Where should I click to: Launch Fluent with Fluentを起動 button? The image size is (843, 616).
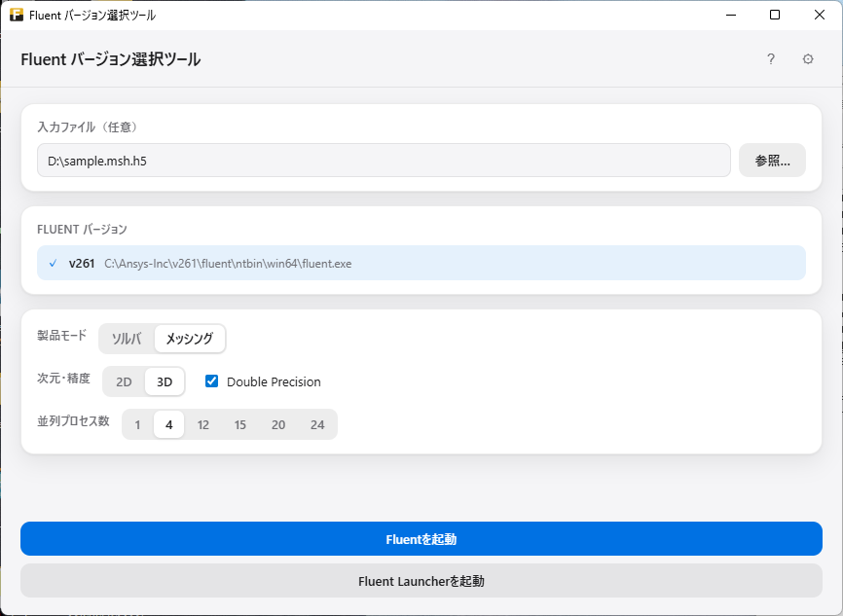click(x=421, y=538)
